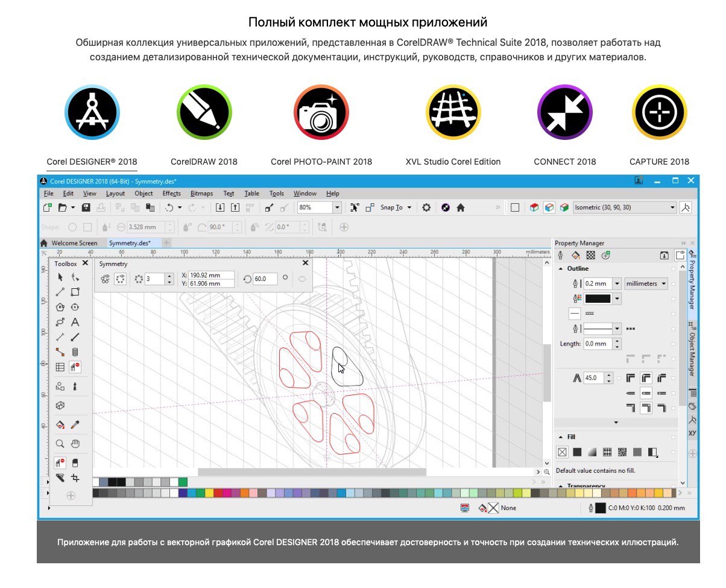Image resolution: width=726 pixels, height=588 pixels.
Task: Open the 80% zoom level dropdown
Action: point(337,207)
